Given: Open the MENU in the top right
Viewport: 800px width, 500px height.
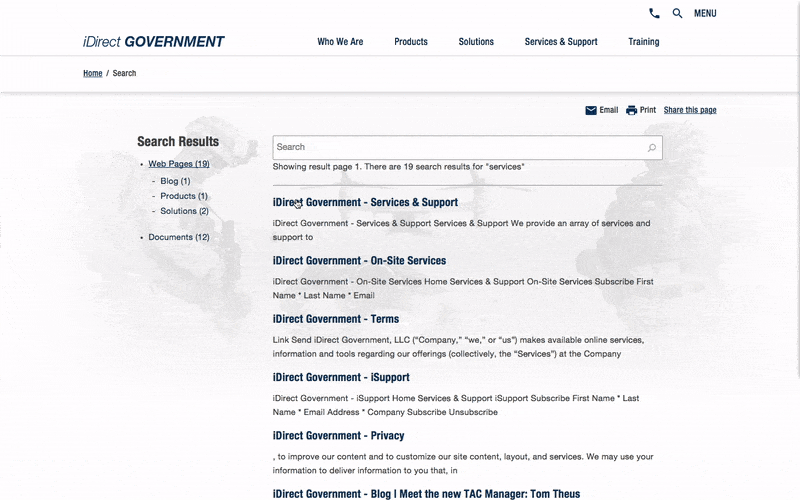Looking at the screenshot, I should [x=705, y=13].
